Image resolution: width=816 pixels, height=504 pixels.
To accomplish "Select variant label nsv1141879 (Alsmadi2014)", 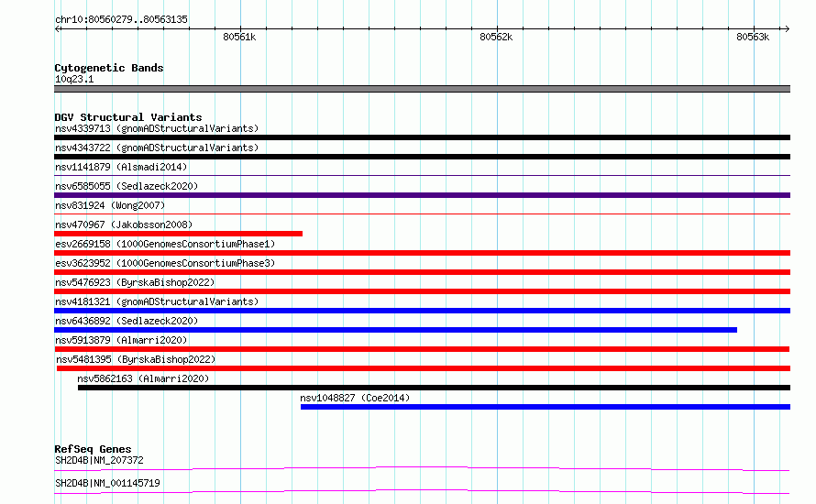I will point(121,167).
